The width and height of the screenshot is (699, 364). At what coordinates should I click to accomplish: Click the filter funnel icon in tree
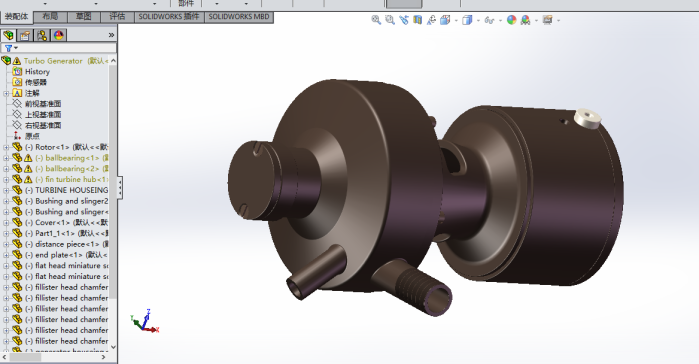tap(8, 48)
